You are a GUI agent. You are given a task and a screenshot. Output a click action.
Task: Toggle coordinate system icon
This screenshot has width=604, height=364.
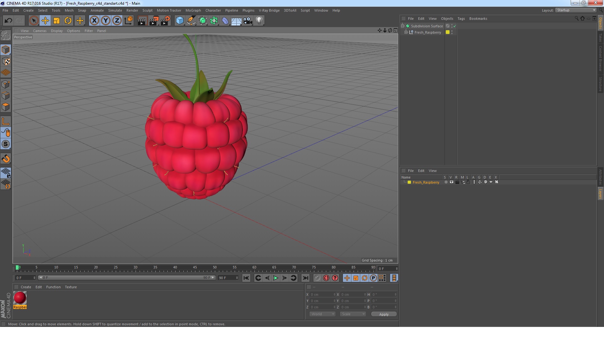129,21
